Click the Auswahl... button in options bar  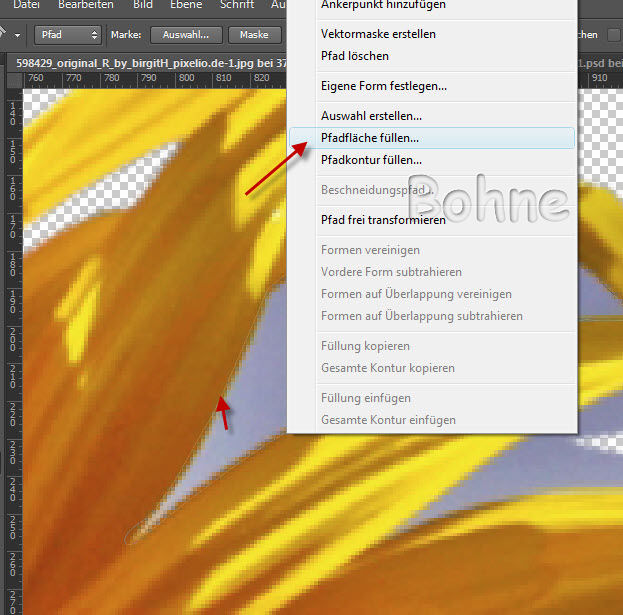(x=186, y=35)
